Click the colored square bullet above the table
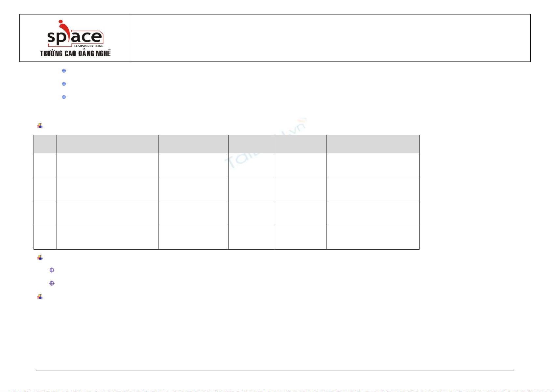The width and height of the screenshot is (554, 392). pos(40,126)
